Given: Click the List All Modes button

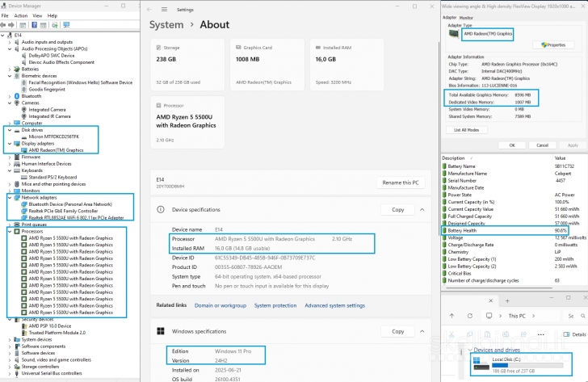Looking at the screenshot, I should pos(467,130).
